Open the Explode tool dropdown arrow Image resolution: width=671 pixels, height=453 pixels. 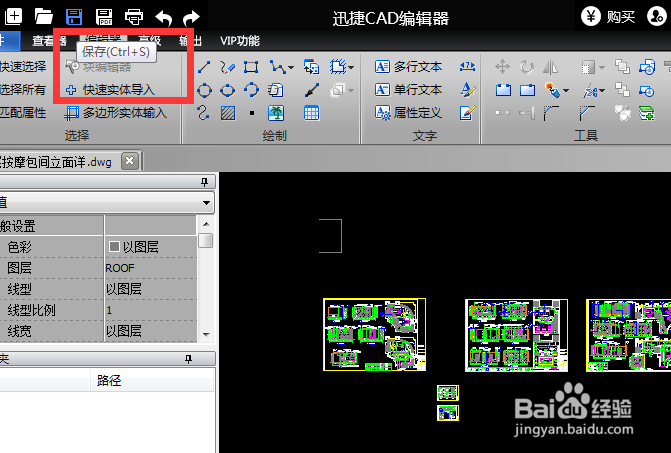566,91
